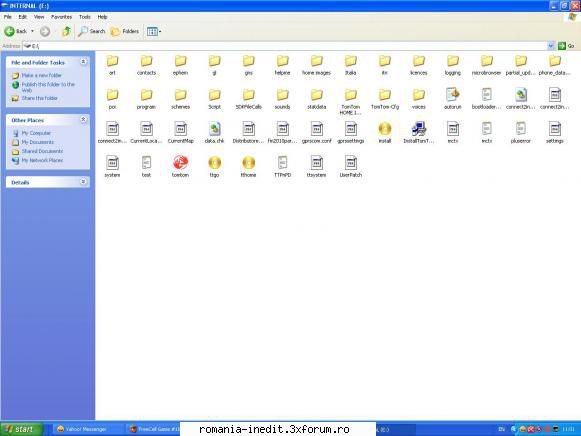Select the Italia folder
This screenshot has height=436, width=581.
click(x=351, y=65)
